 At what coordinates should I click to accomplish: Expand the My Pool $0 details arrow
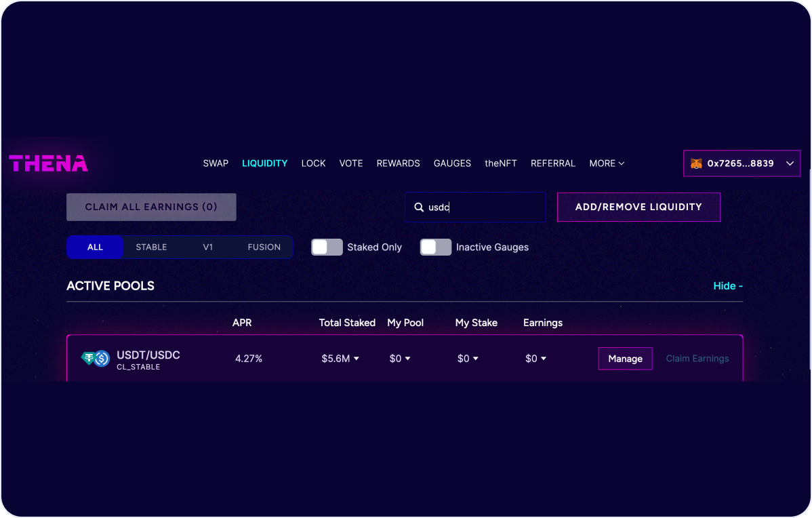tap(407, 359)
